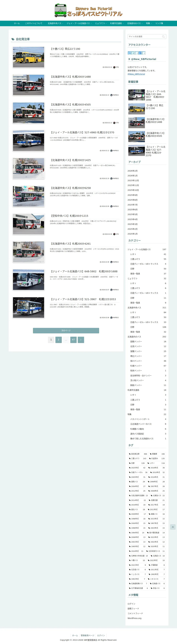Go to page 47 in pagination
The image size is (177, 644).
tap(73, 339)
